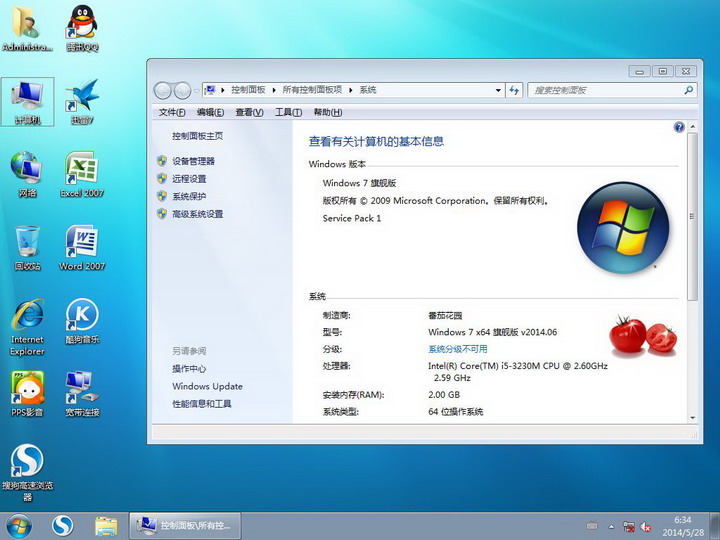The height and width of the screenshot is (540, 720).
Task: Select the Word 2007 desktop shortcut
Action: [x=82, y=244]
